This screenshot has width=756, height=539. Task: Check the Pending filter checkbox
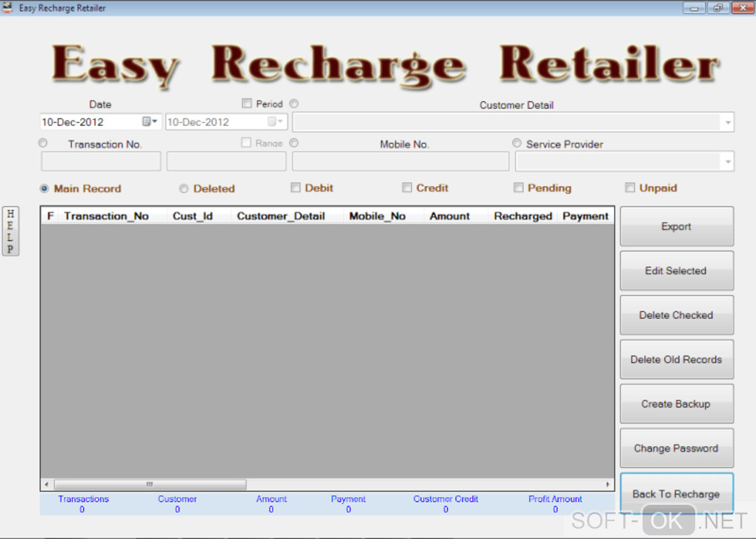coord(518,188)
